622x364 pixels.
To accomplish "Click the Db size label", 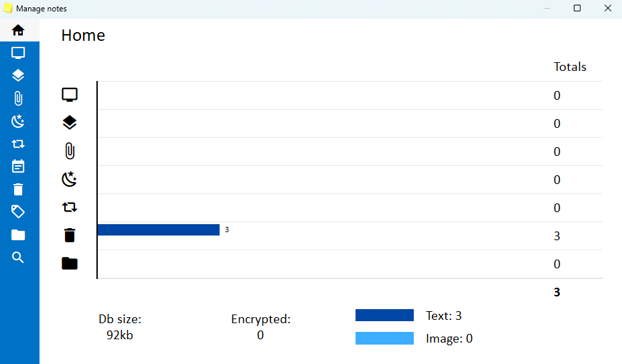I will pyautogui.click(x=120, y=319).
